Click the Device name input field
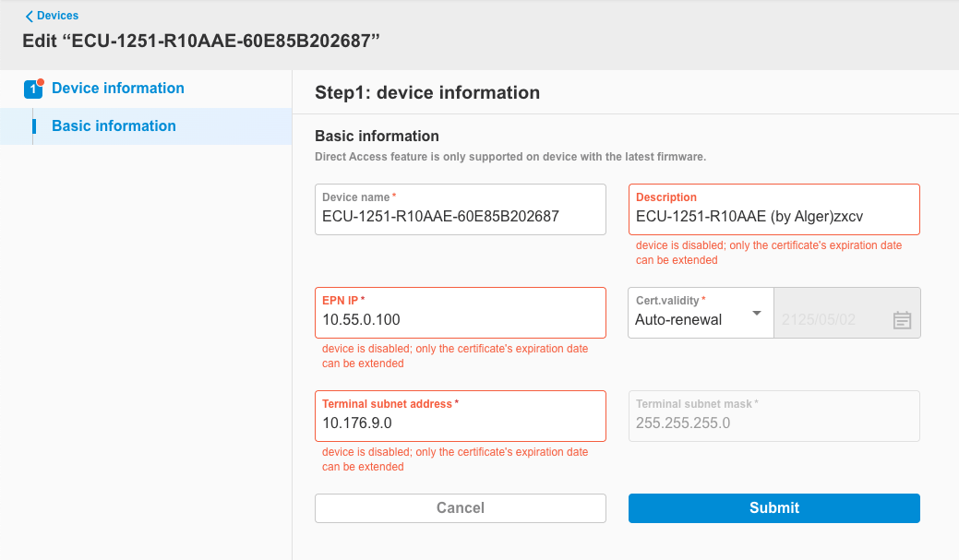The image size is (959, 560). pyautogui.click(x=460, y=214)
